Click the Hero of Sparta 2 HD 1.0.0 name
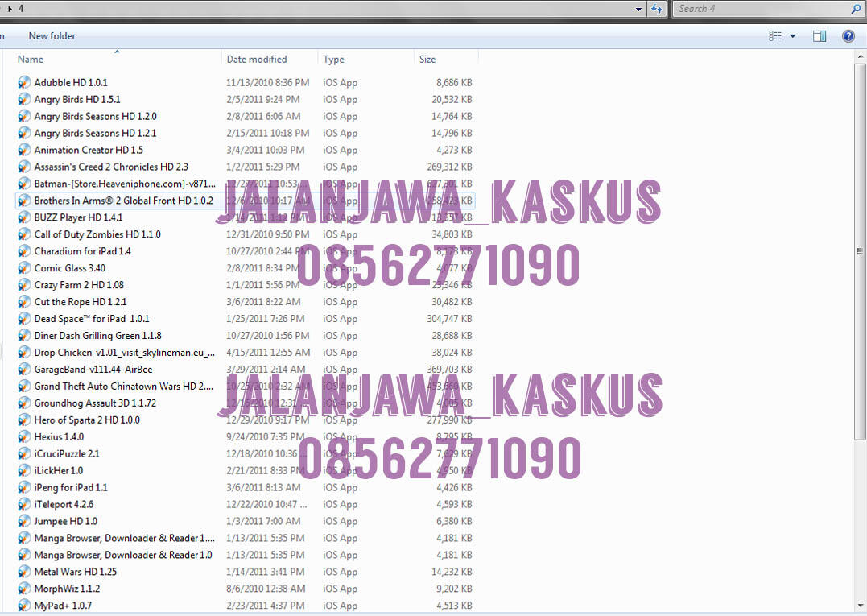The width and height of the screenshot is (867, 616). pos(87,420)
